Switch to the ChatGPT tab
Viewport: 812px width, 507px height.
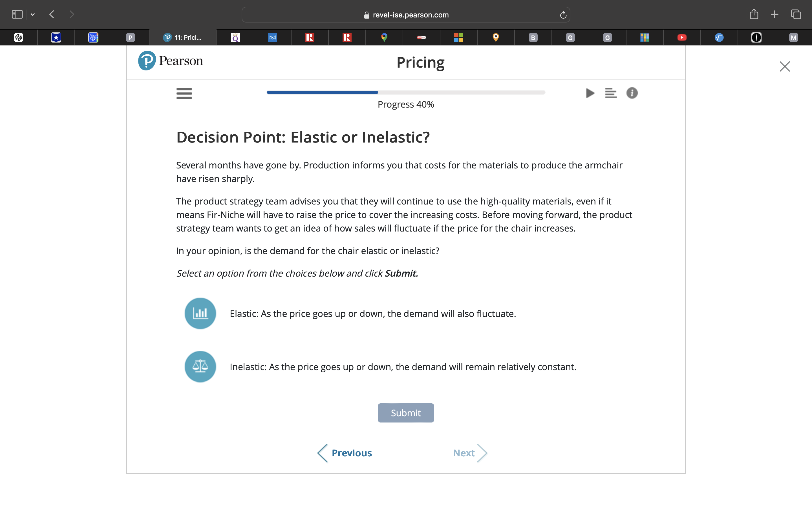pyautogui.click(x=19, y=37)
